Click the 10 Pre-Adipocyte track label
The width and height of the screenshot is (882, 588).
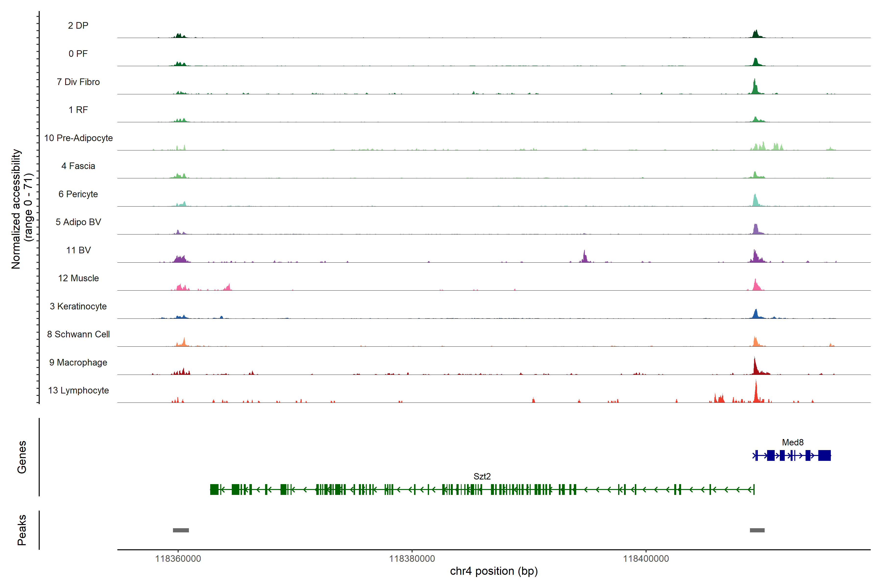[78, 138]
